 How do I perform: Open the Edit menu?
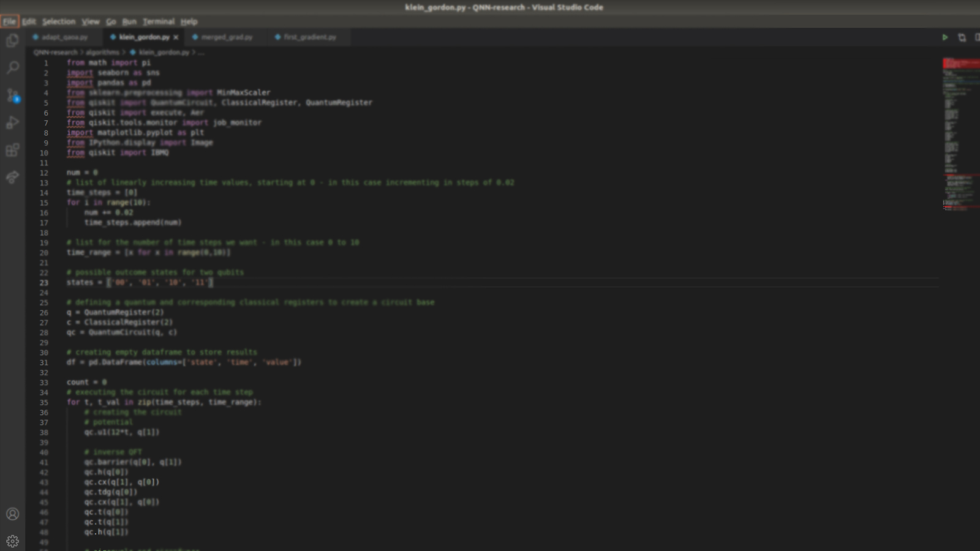(29, 21)
